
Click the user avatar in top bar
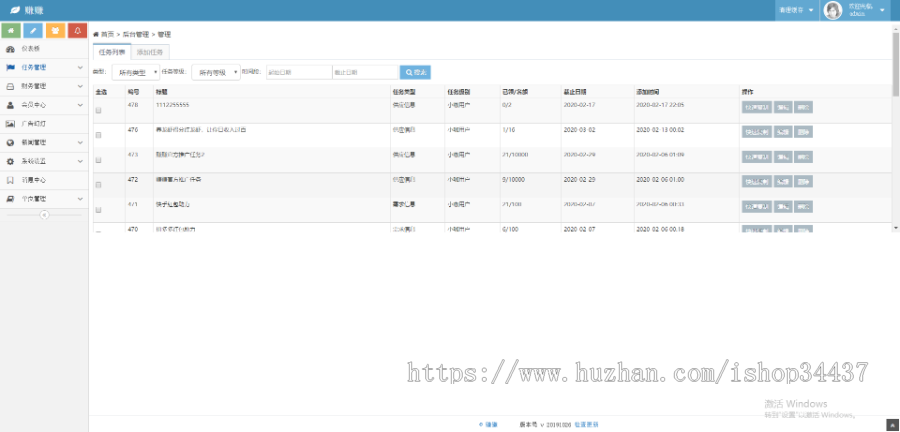click(x=832, y=10)
